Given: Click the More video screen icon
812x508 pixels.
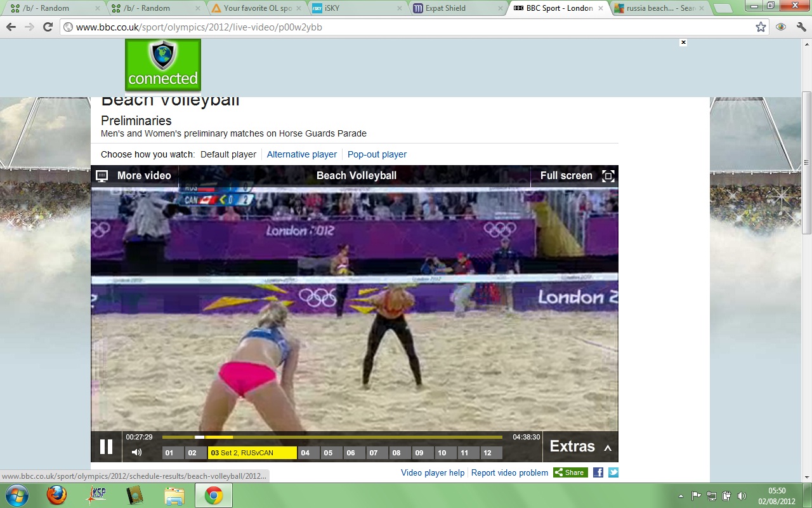Looking at the screenshot, I should point(101,176).
